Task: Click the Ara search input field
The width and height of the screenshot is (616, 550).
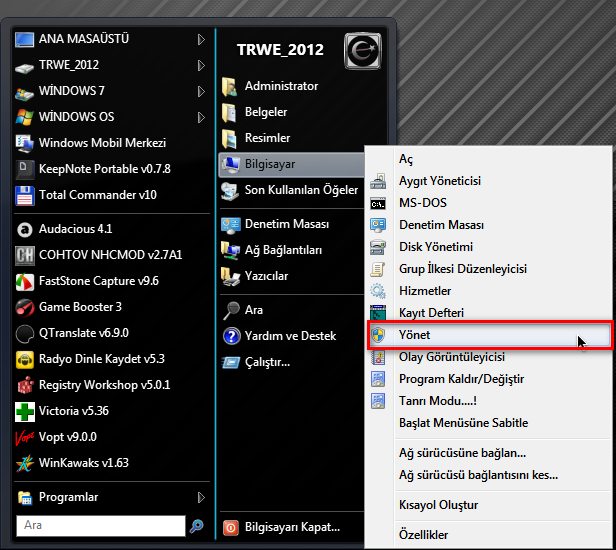Action: coord(101,526)
